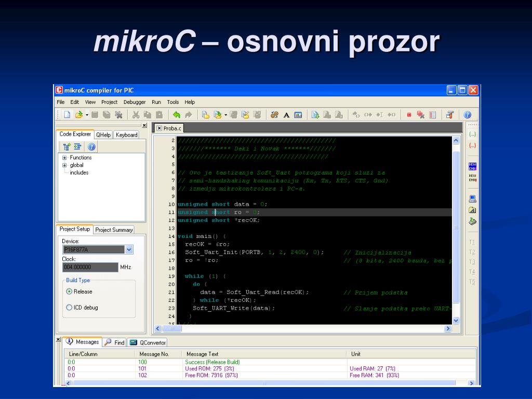532x399 pixels.
Task: Click the Copy toolbar icon
Action: 147,115
